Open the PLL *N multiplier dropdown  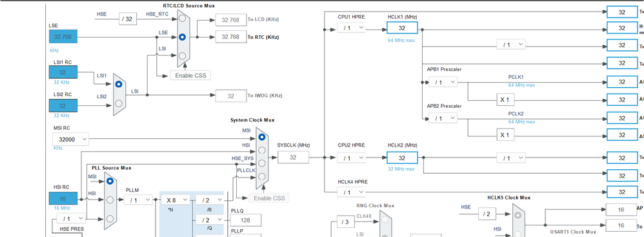coord(175,200)
